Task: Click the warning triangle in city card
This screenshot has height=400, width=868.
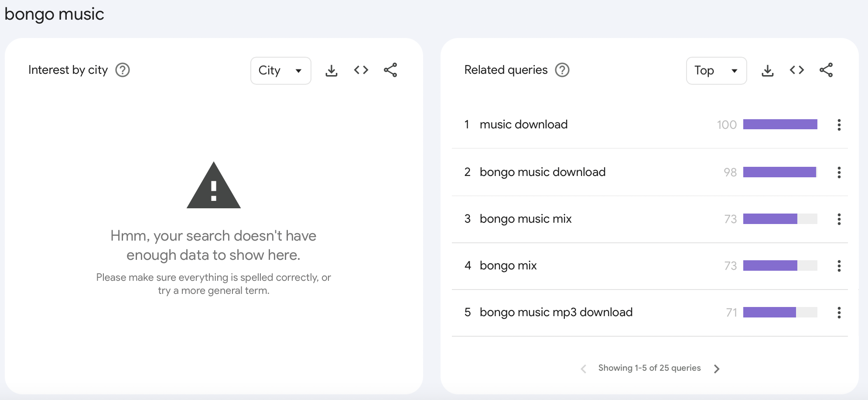Action: [214, 187]
